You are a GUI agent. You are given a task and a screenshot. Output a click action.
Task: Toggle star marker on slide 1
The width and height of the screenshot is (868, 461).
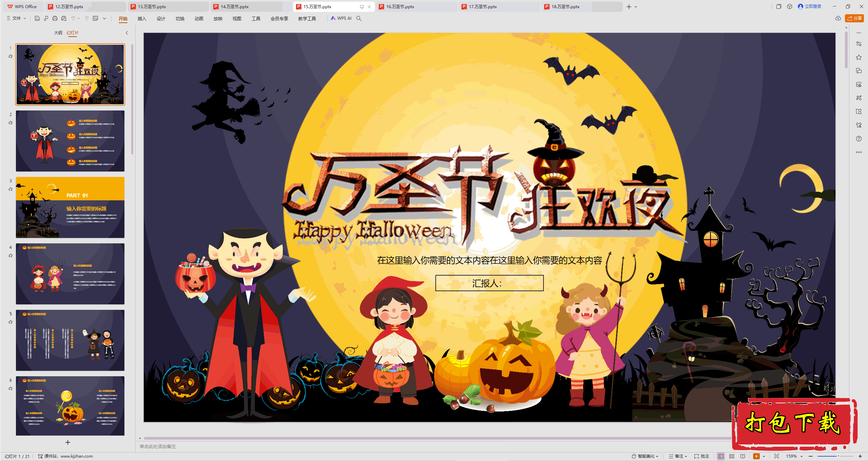11,56
